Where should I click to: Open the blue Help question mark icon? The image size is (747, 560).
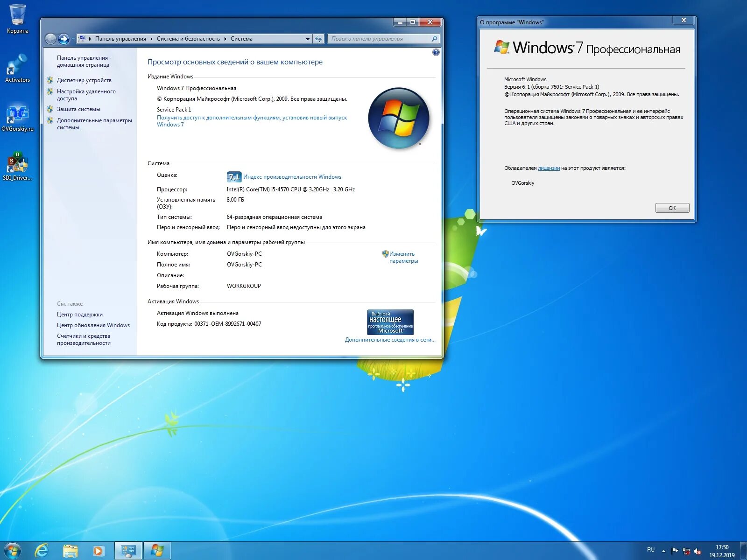pos(436,52)
